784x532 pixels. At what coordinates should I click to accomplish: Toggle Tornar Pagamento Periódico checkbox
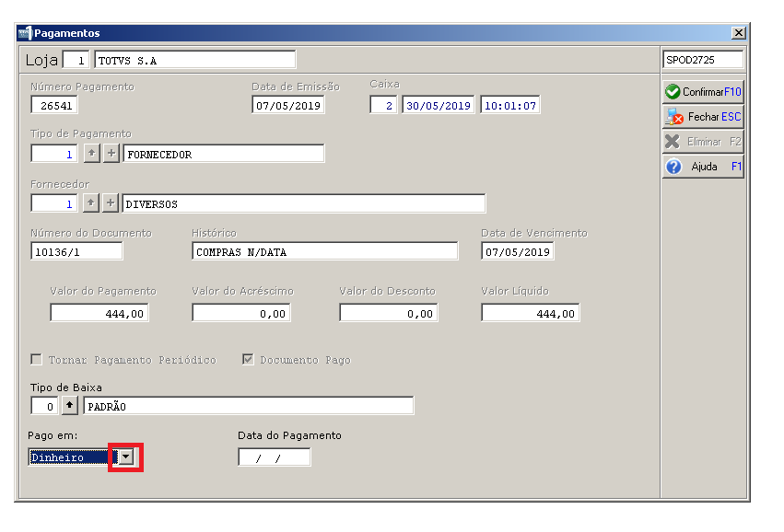coord(37,360)
